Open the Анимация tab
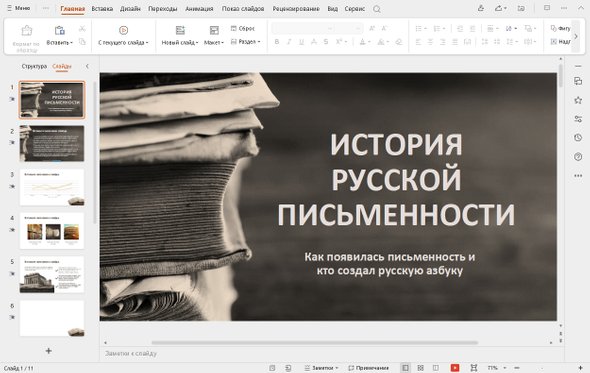The width and height of the screenshot is (590, 373). click(x=199, y=8)
